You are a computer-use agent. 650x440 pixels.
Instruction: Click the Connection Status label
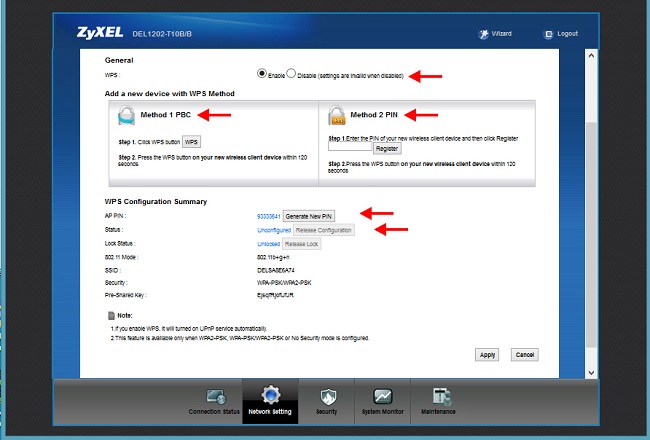point(214,412)
